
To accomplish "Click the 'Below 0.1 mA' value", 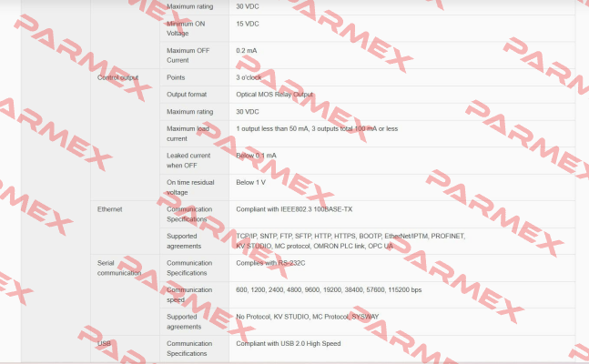I will [x=256, y=155].
